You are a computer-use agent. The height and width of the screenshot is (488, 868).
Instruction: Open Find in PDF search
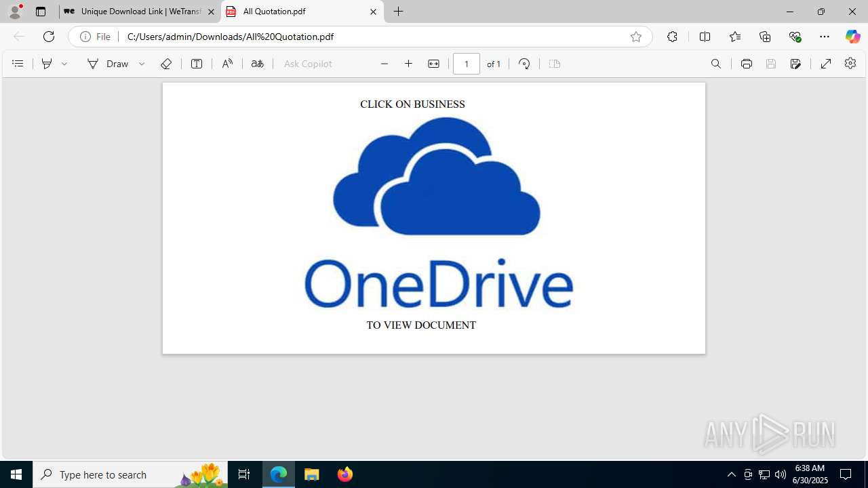click(x=716, y=64)
